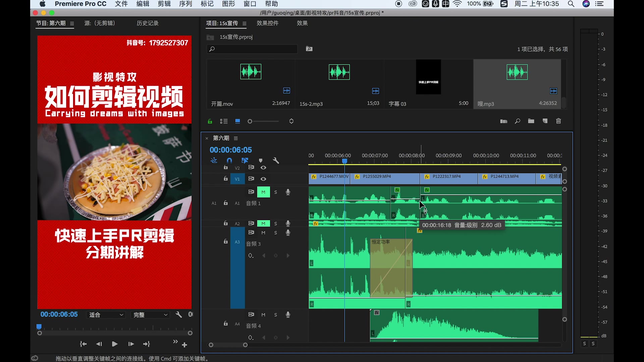The image size is (644, 362).
Task: Go to In point in program monitor
Action: click(x=83, y=344)
